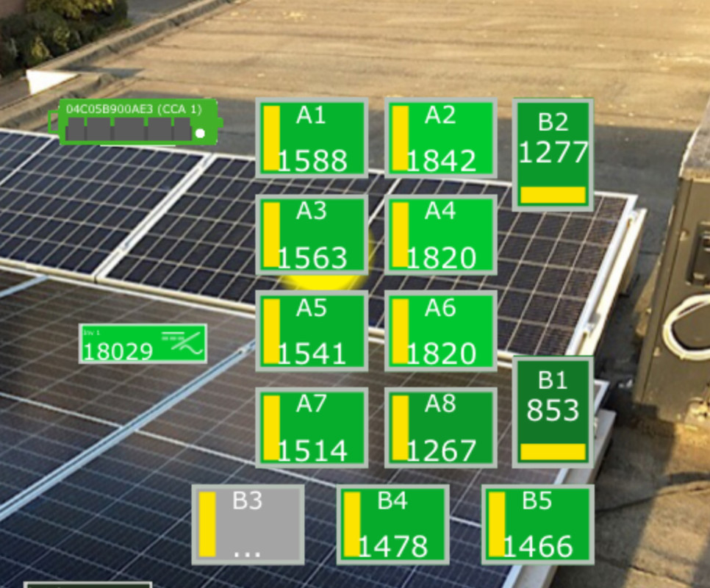710x588 pixels.
Task: Click panel tile A7 with 1514
Action: [312, 428]
